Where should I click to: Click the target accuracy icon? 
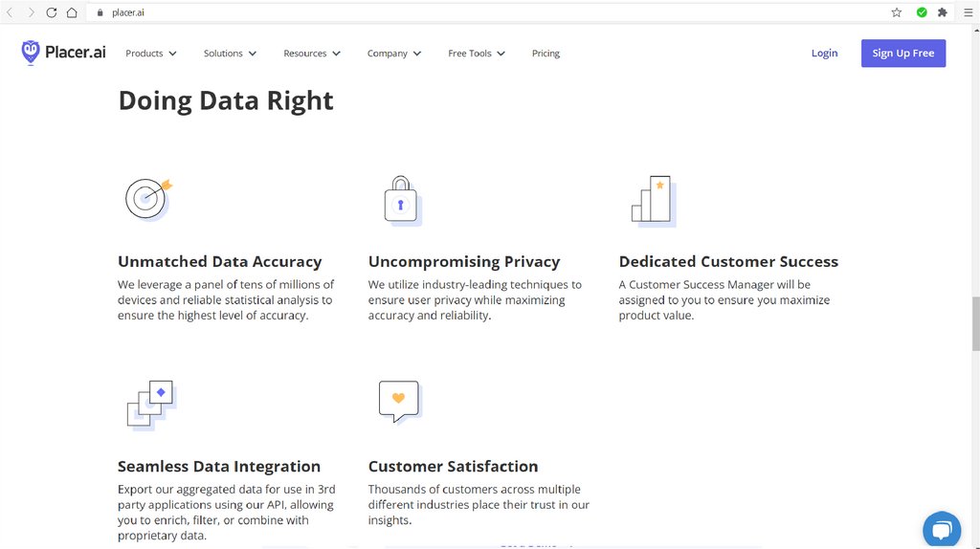(147, 198)
